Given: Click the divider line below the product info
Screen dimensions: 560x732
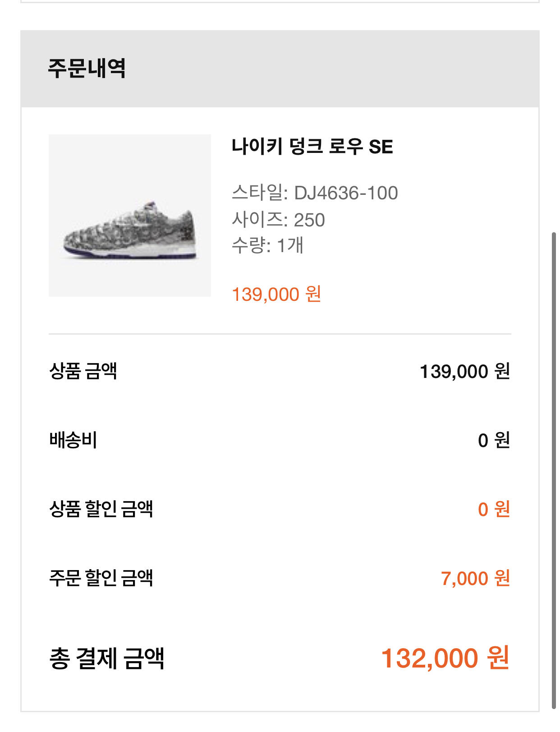Looking at the screenshot, I should coord(280,334).
